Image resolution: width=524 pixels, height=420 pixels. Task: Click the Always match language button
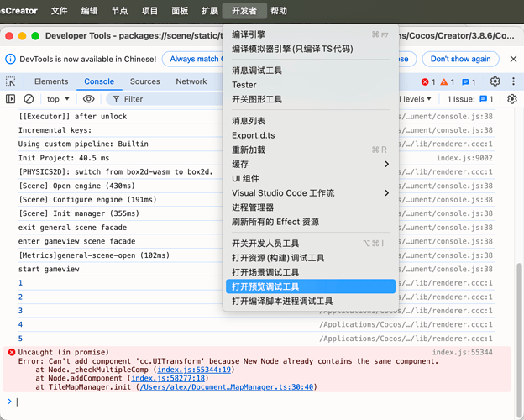coord(193,59)
